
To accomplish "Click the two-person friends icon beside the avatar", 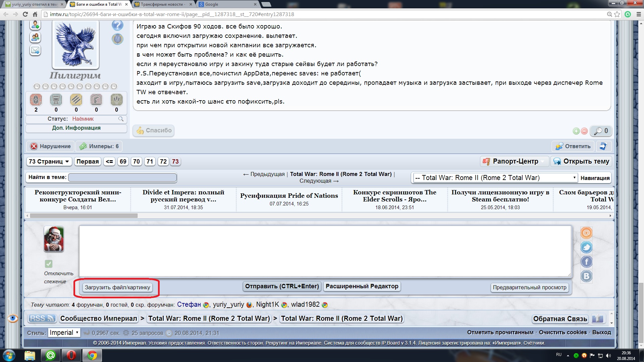I will point(35,37).
